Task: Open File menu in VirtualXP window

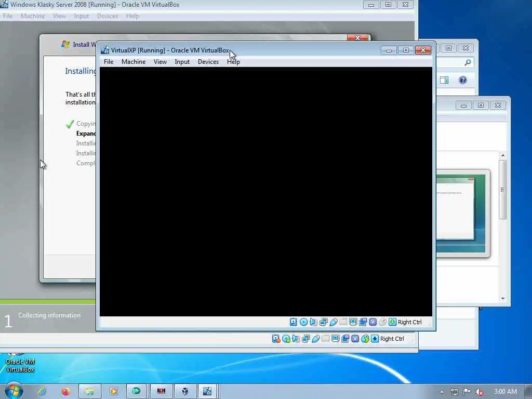Action: point(109,62)
